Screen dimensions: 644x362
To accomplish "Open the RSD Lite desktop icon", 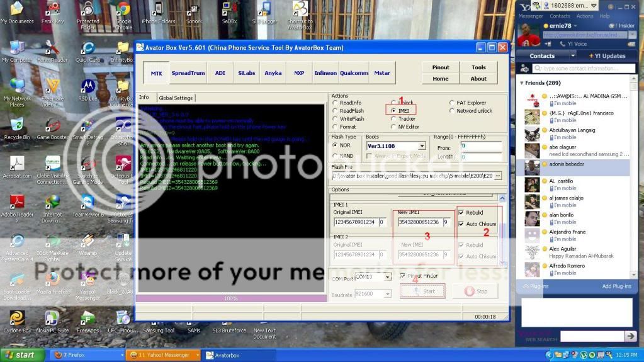I will tap(88, 87).
